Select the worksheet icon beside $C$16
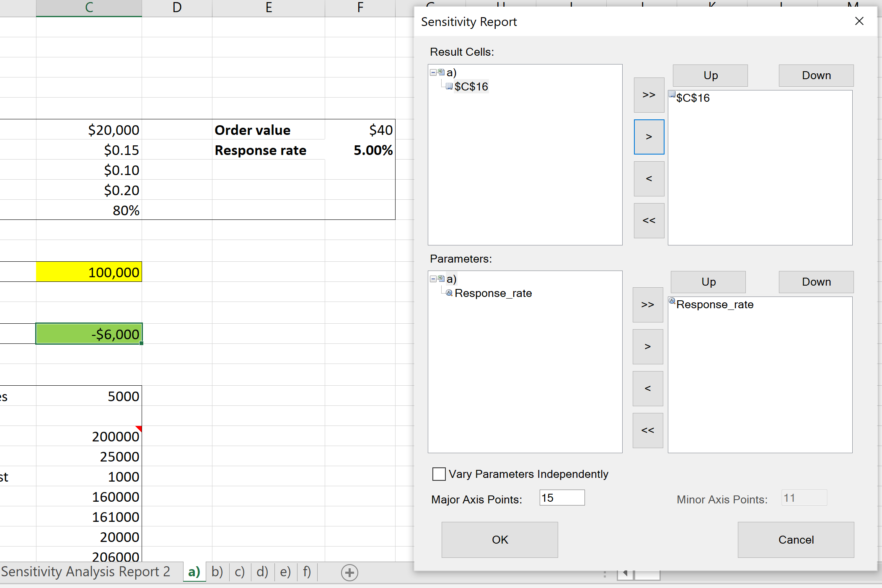 [x=448, y=86]
